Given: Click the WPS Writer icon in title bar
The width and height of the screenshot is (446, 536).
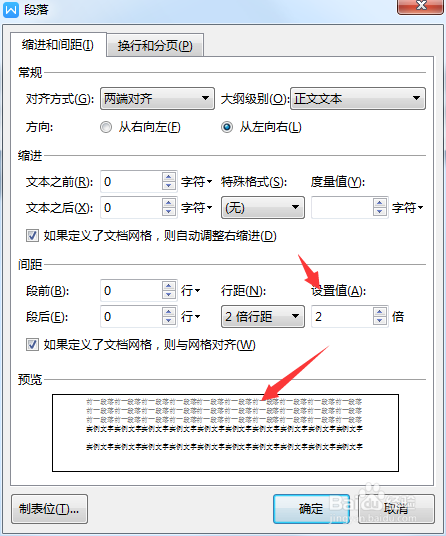Looking at the screenshot, I should [x=11, y=10].
